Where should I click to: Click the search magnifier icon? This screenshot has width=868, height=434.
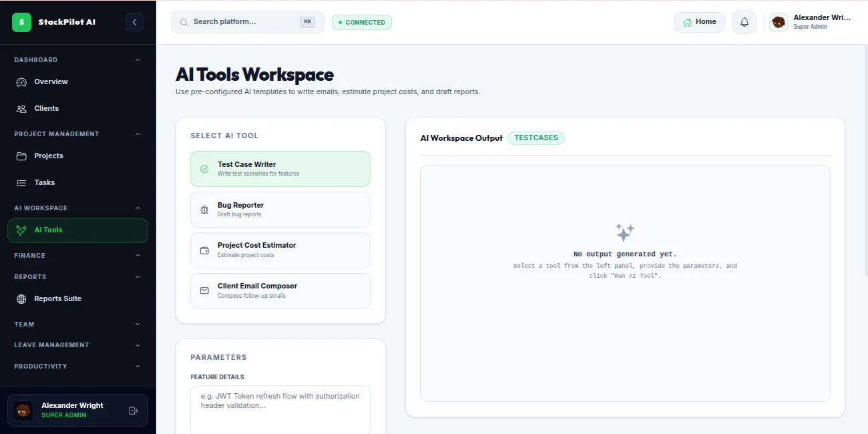(x=184, y=22)
